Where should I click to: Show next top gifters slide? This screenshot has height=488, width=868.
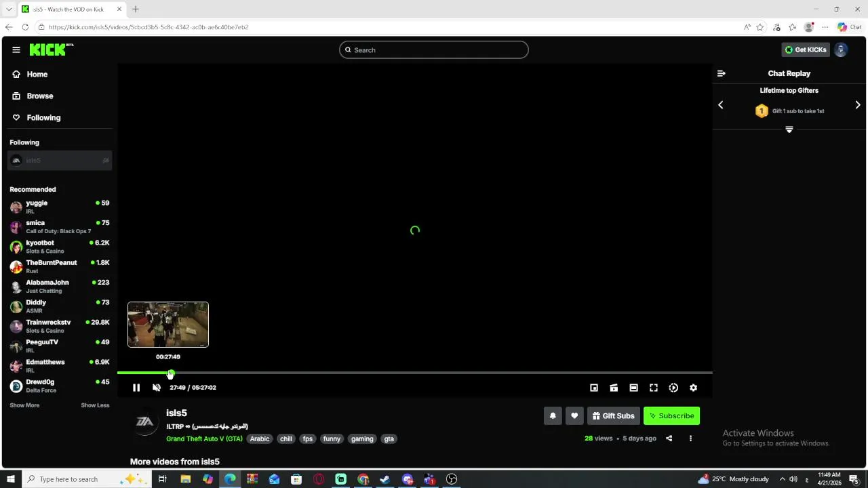click(x=858, y=105)
